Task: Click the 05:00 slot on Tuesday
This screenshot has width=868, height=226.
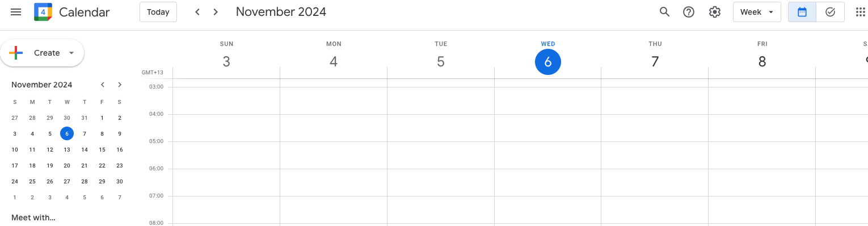Action: [x=441, y=155]
